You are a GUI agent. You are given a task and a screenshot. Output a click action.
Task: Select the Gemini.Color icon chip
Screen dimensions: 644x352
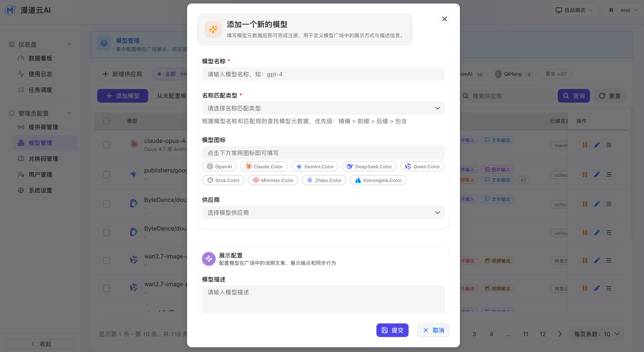tap(315, 167)
